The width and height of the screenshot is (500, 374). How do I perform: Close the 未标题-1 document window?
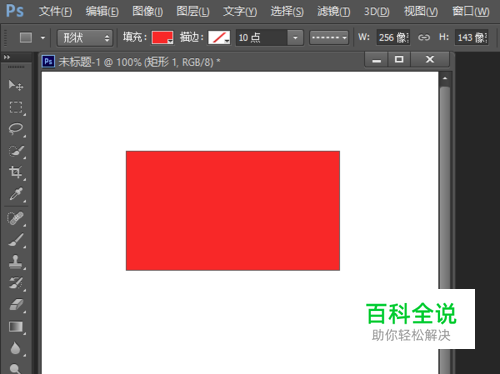430,60
